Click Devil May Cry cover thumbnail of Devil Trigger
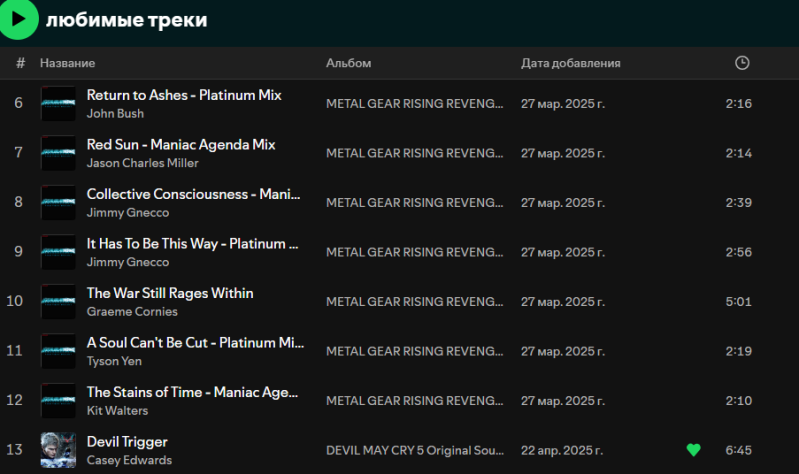The width and height of the screenshot is (799, 474). 58,450
